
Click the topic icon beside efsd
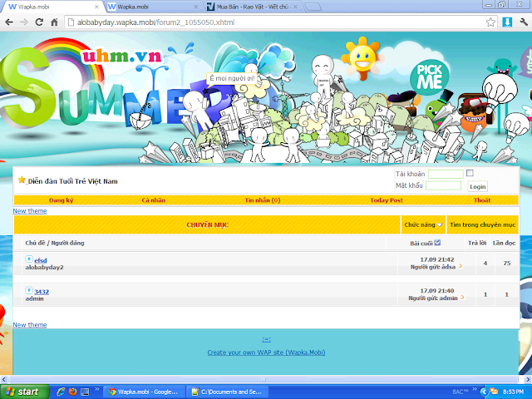(29, 259)
